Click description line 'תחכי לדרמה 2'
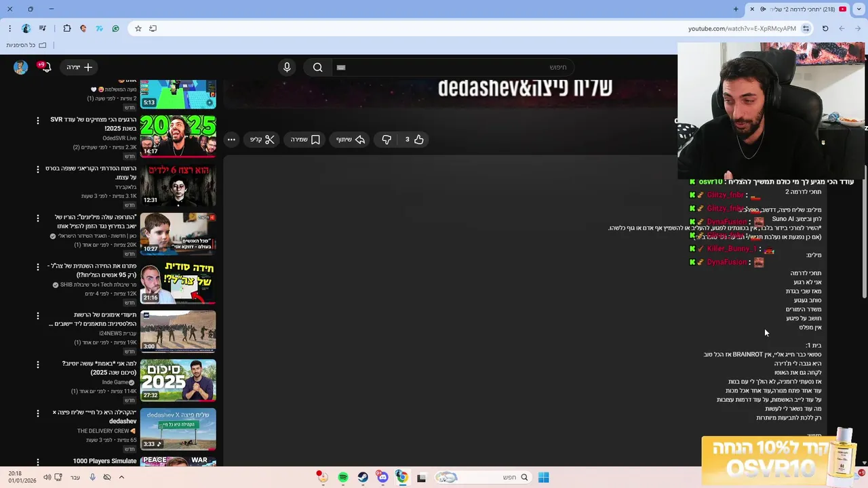The height and width of the screenshot is (488, 868). coord(803,192)
